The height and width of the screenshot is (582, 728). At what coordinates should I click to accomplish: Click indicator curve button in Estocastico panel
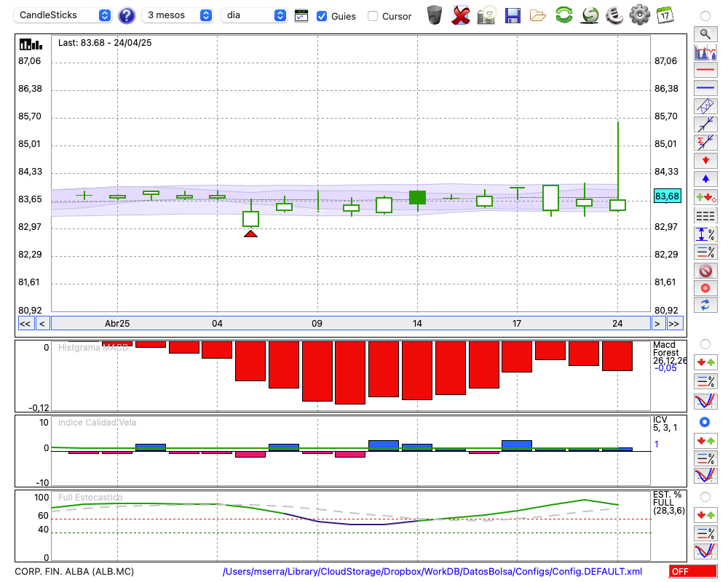coord(705,551)
